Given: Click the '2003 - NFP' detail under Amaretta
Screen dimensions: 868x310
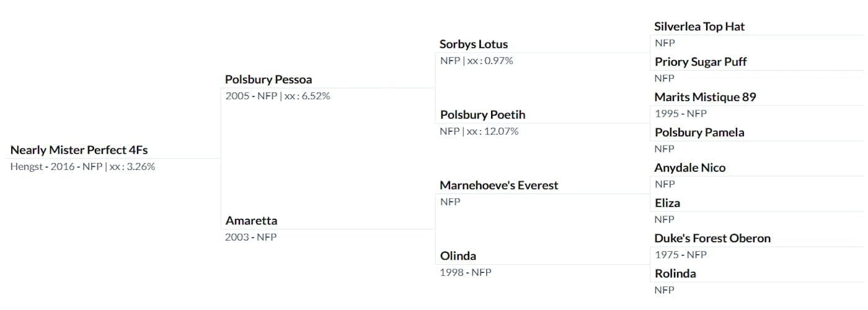Looking at the screenshot, I should pyautogui.click(x=250, y=237).
